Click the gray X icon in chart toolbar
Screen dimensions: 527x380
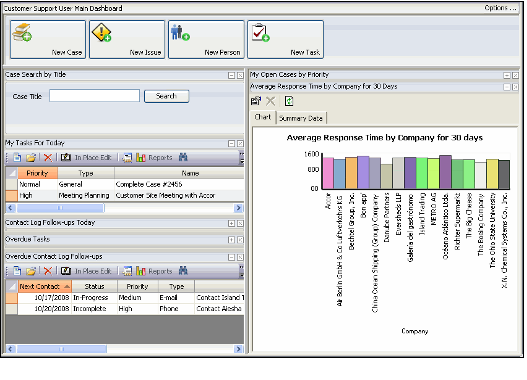point(271,101)
